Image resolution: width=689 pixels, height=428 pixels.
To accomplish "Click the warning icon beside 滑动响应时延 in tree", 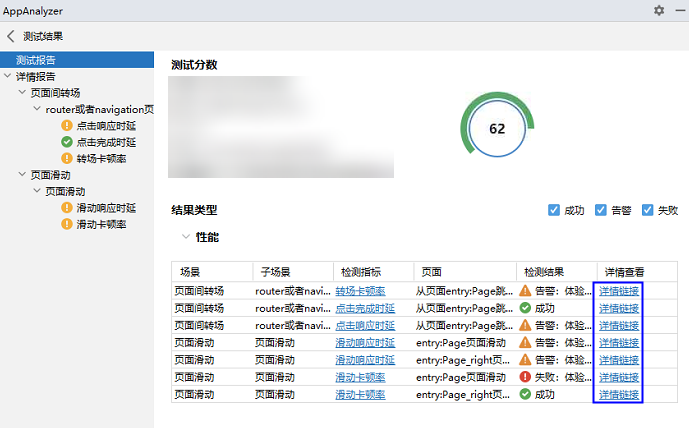I will click(67, 208).
